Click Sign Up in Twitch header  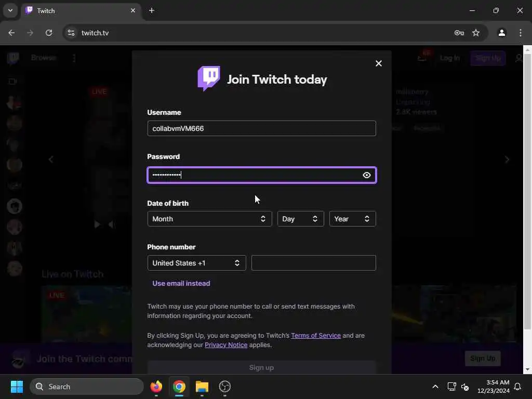pos(487,58)
